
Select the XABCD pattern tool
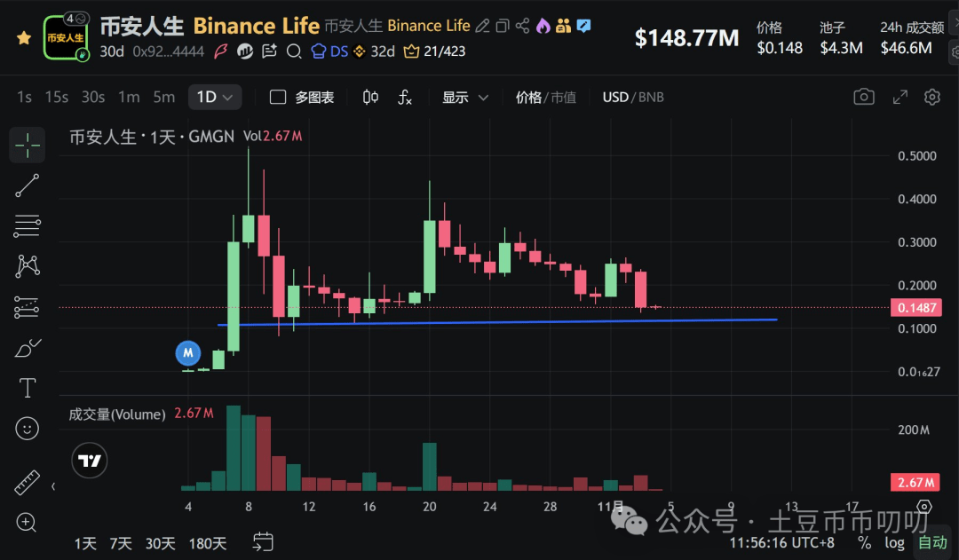pos(27,266)
